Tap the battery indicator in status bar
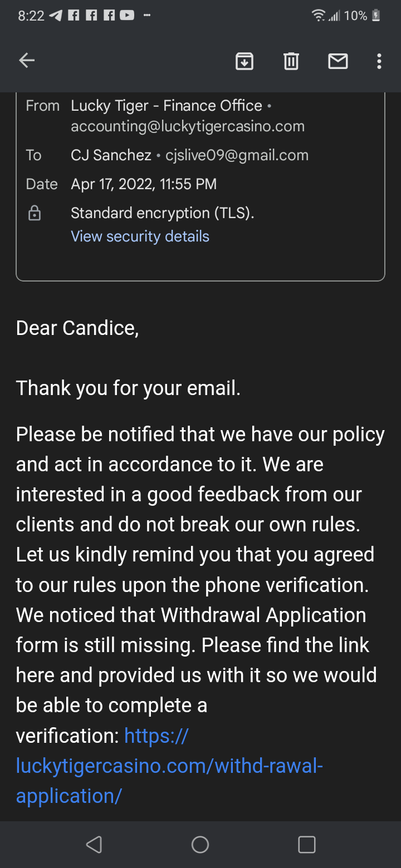The width and height of the screenshot is (401, 868). pos(376,16)
